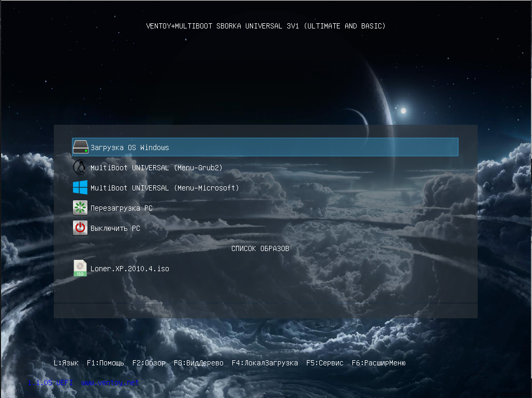Image resolution: width=532 pixels, height=398 pixels.
Task: Click the hard drive icon for Windows boot
Action: tap(80, 147)
